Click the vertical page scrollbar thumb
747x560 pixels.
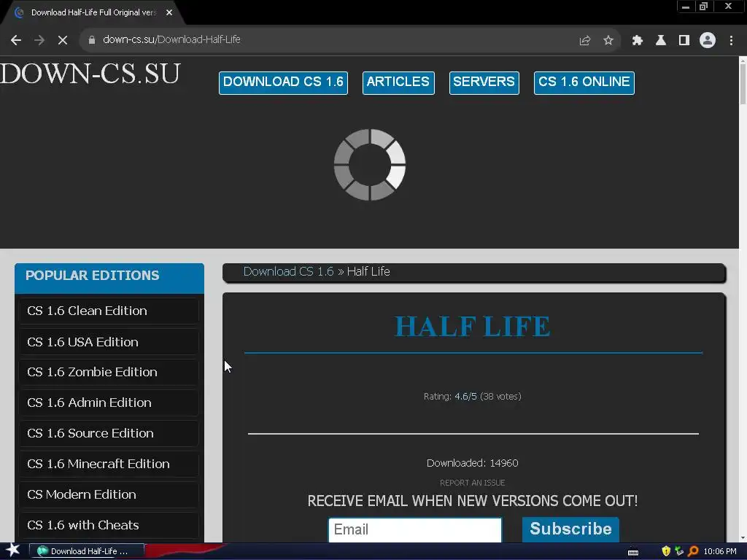pyautogui.click(x=743, y=84)
